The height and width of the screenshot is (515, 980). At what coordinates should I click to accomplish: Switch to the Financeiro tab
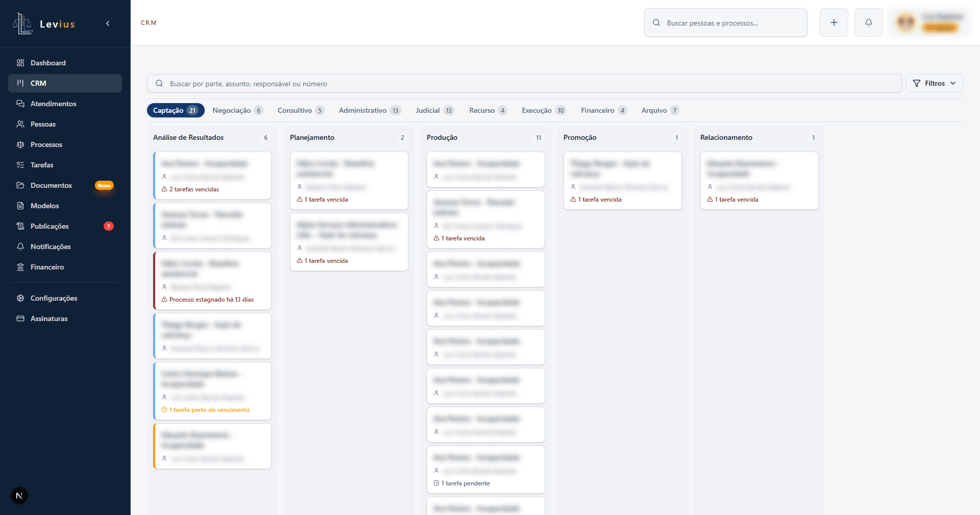point(604,110)
